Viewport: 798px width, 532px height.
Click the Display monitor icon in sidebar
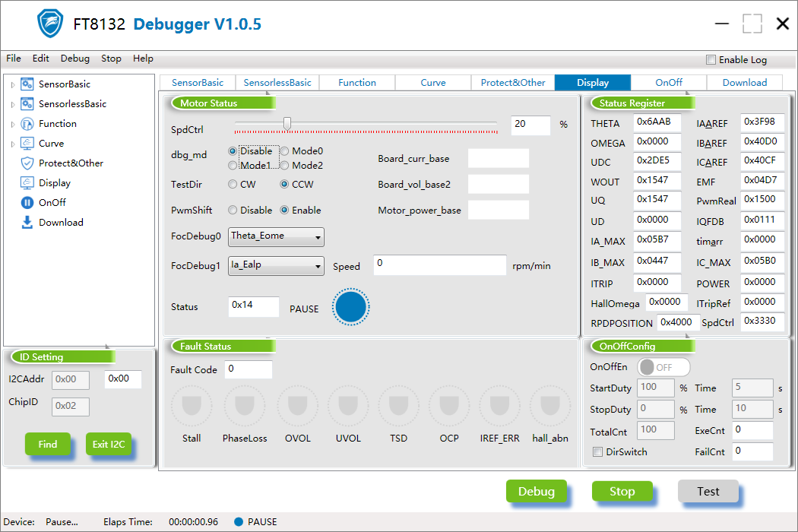click(x=27, y=182)
